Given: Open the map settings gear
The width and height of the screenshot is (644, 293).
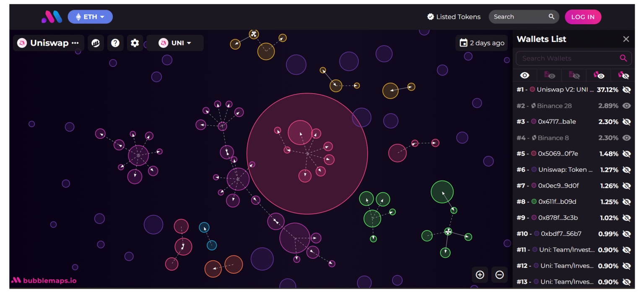Looking at the screenshot, I should pos(135,43).
